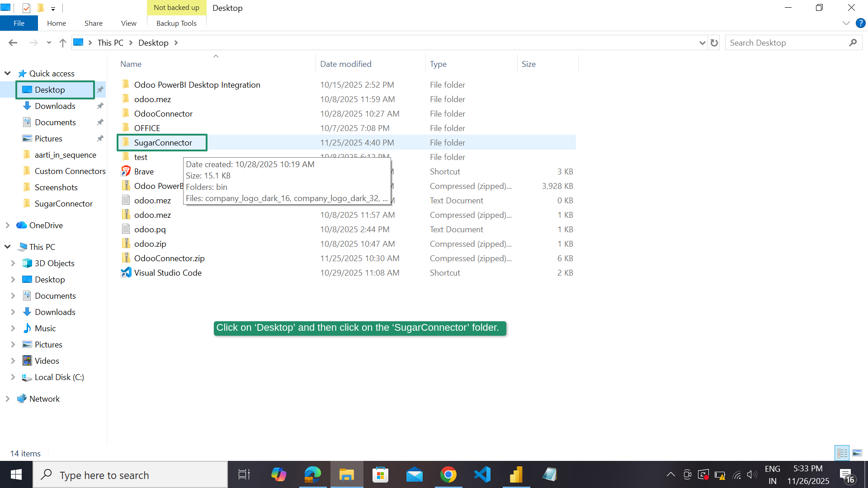Click inside the Search Desktop box
The height and width of the screenshot is (488, 868).
pyautogui.click(x=787, y=42)
